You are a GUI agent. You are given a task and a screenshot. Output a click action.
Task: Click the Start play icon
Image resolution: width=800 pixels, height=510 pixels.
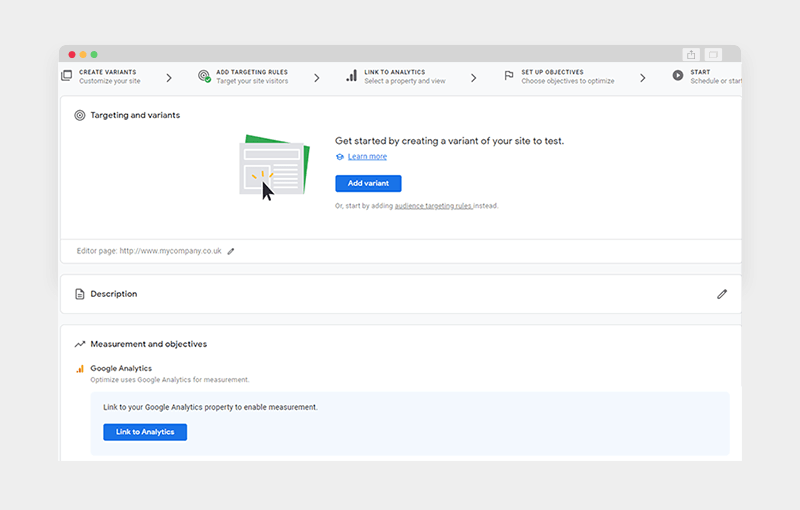(678, 75)
